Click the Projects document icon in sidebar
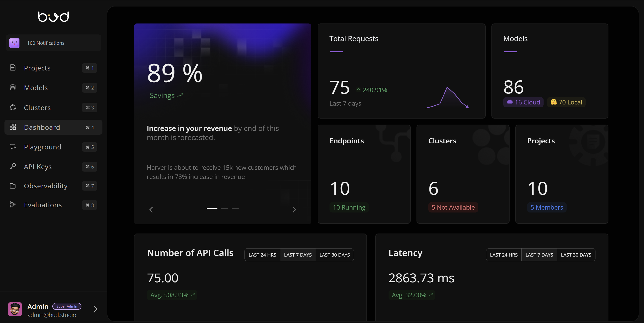Image resolution: width=644 pixels, height=323 pixels. 13,68
